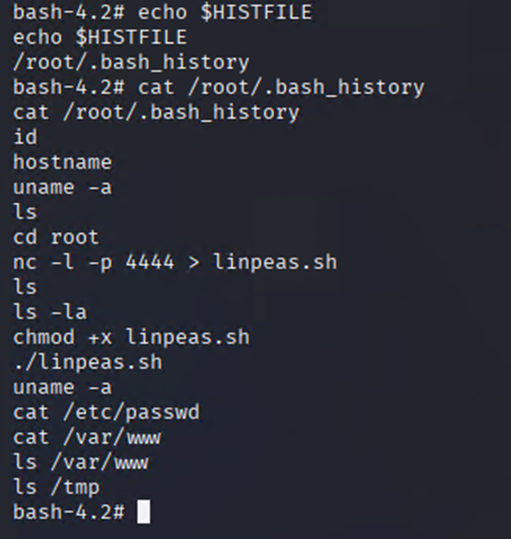Click the 'cat /var/www' line
The width and height of the screenshot is (511, 539).
[87, 437]
